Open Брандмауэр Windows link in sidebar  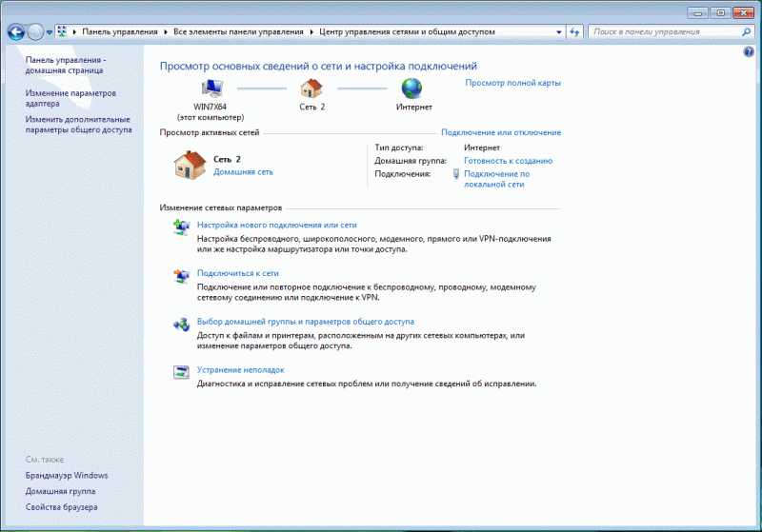[x=67, y=475]
